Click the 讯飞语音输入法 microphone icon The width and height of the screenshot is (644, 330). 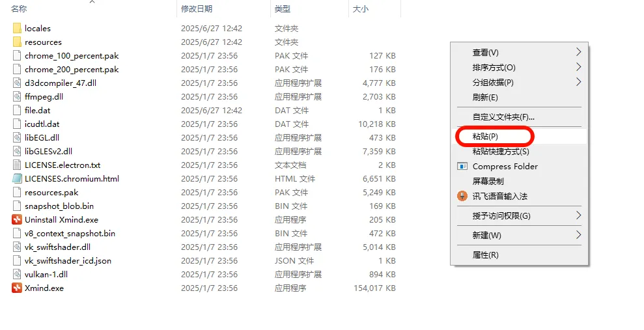pos(462,196)
